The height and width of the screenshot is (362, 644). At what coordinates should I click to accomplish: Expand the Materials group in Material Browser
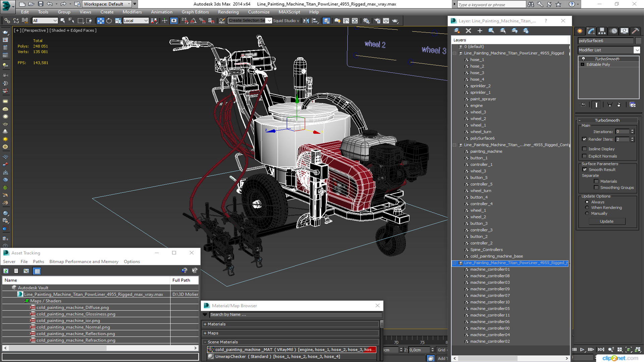click(x=291, y=324)
